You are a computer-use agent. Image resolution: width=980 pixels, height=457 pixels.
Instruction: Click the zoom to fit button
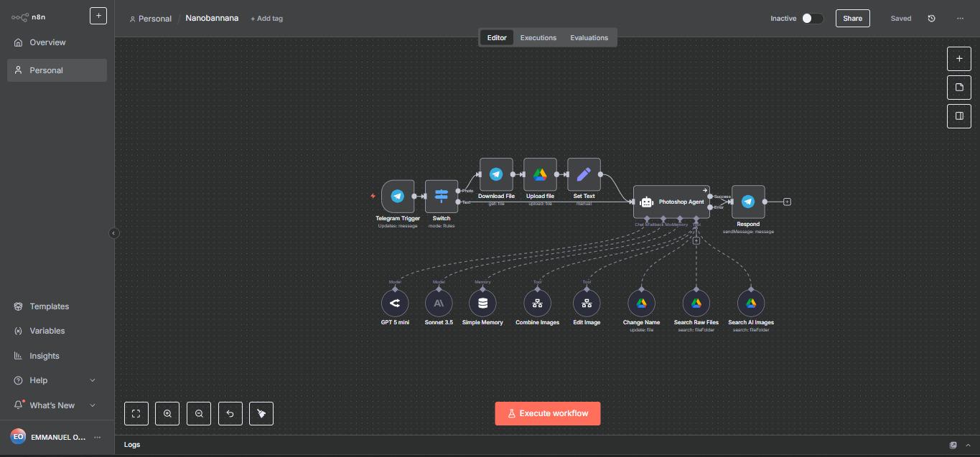136,413
